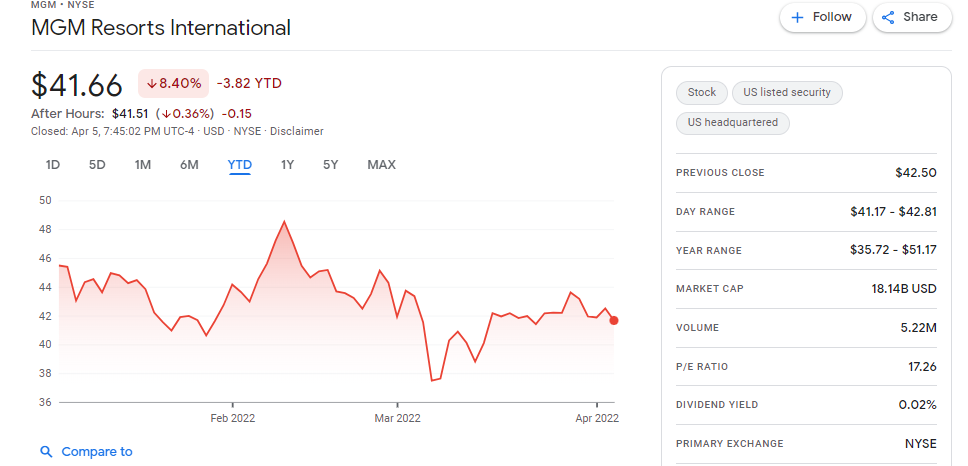Click the after hours price $41.51
This screenshot has width=968, height=466.
[131, 114]
